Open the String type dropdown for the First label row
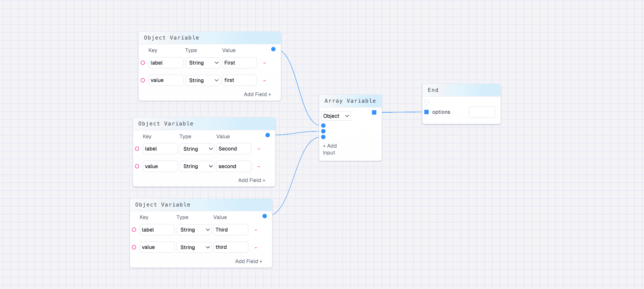The image size is (644, 289). click(203, 63)
